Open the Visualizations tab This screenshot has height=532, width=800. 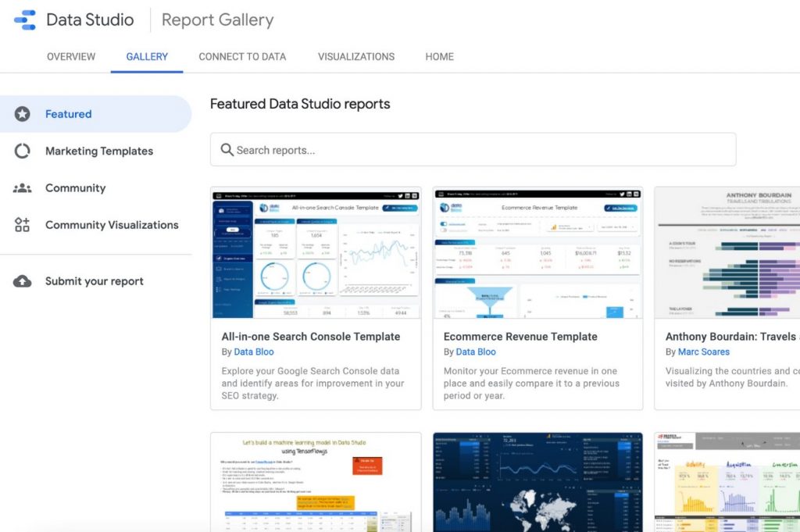356,56
